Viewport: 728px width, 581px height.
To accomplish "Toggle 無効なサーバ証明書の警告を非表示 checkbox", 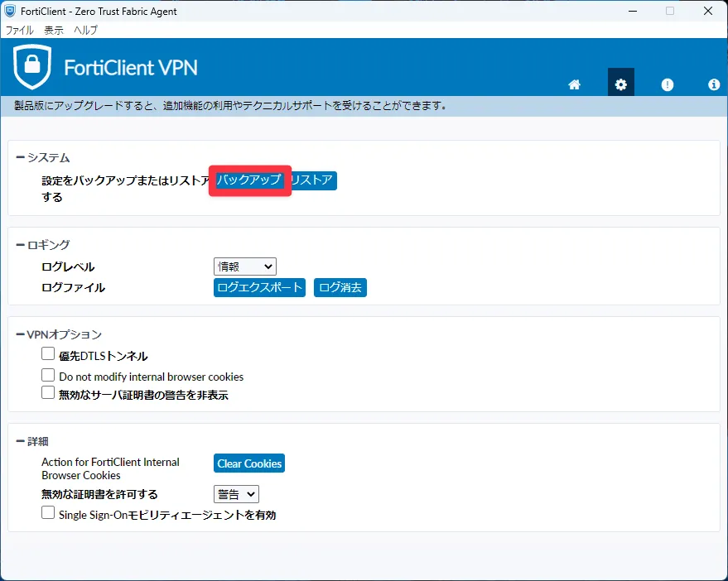I will 48,393.
